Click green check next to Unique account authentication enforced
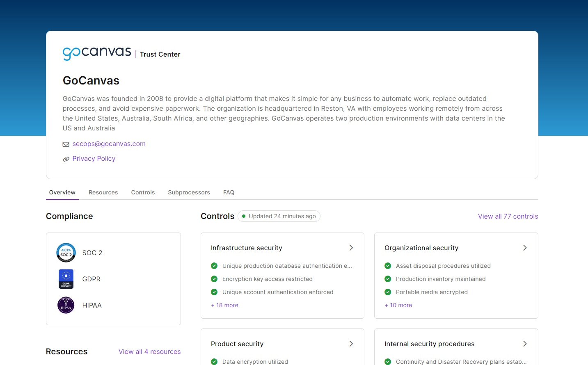Screen dimensions: 588x365 214,292
